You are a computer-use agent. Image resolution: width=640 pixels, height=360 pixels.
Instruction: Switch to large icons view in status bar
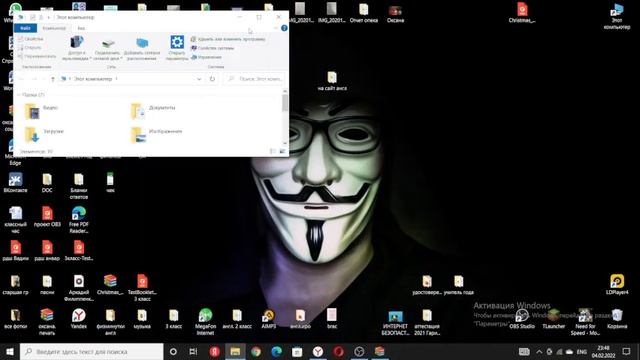[x=282, y=151]
